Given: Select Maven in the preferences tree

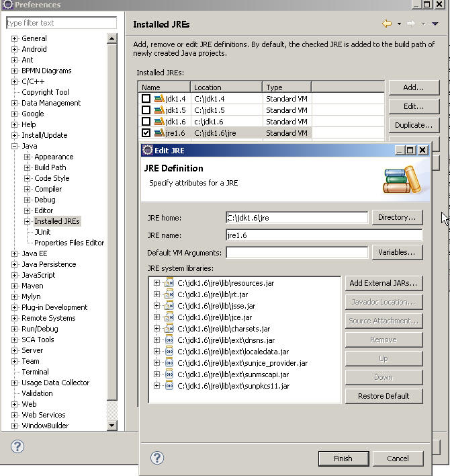Looking at the screenshot, I should tap(32, 286).
